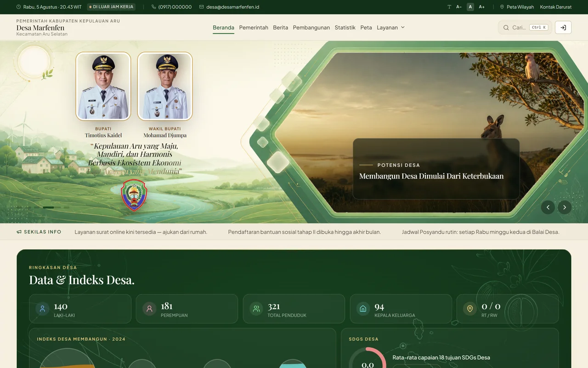Focus the Cari search field
This screenshot has height=368, width=588.
point(525,28)
